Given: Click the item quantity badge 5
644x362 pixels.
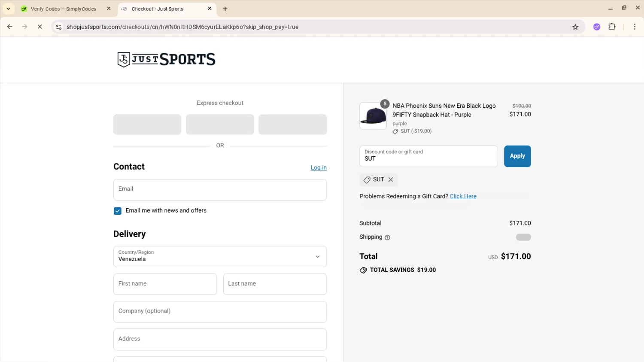Looking at the screenshot, I should [x=385, y=104].
